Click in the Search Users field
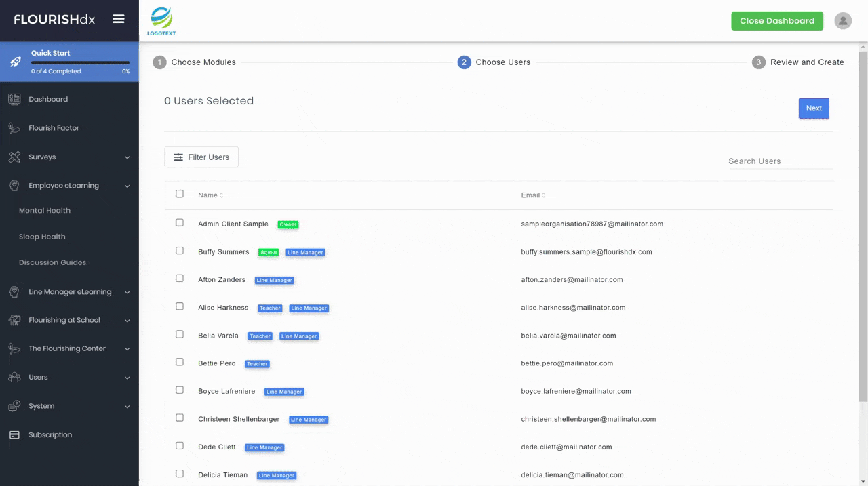 tap(781, 161)
